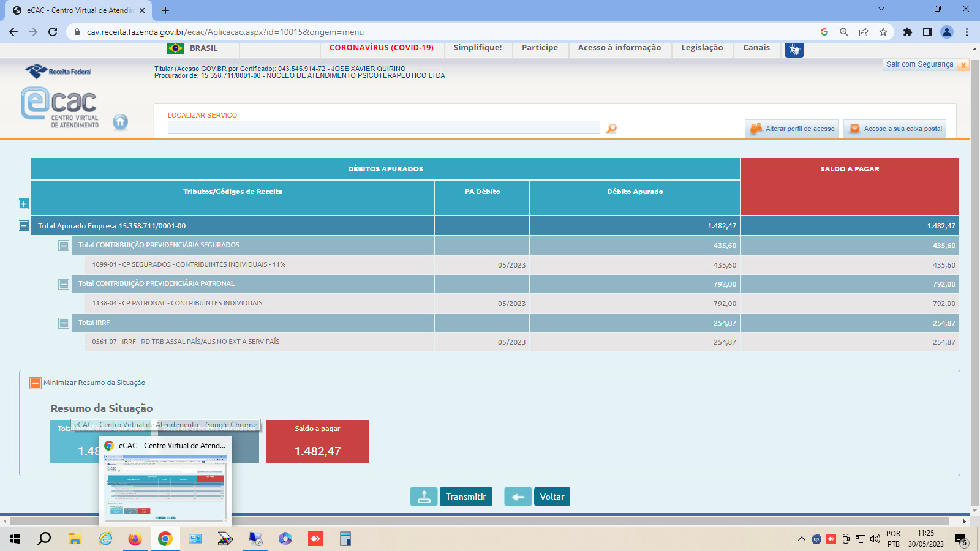Click the eCAC home icon
This screenshot has width=980, height=551.
pos(120,122)
